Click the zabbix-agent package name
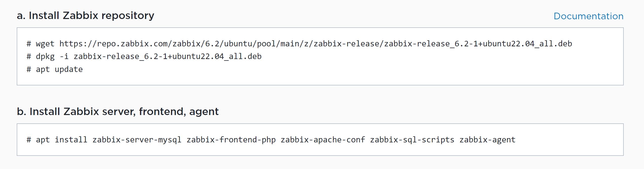644x169 pixels. coord(487,140)
